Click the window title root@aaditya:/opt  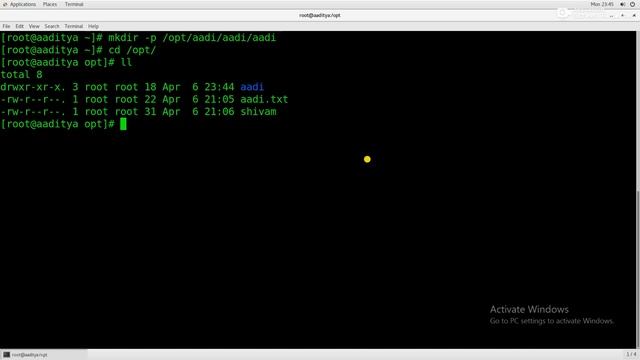point(320,15)
